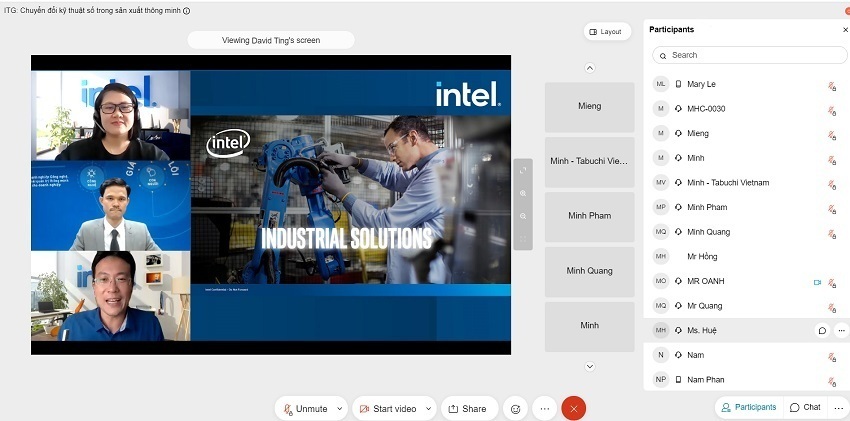The image size is (850, 421).
Task: Click the Viewing David Ting's screen label
Action: click(x=271, y=40)
